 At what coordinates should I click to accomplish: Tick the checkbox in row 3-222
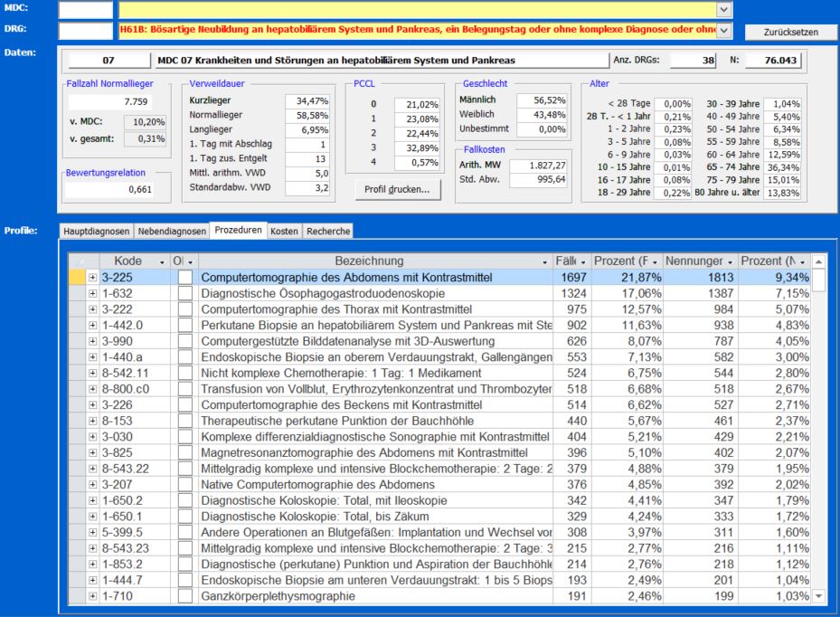(184, 309)
